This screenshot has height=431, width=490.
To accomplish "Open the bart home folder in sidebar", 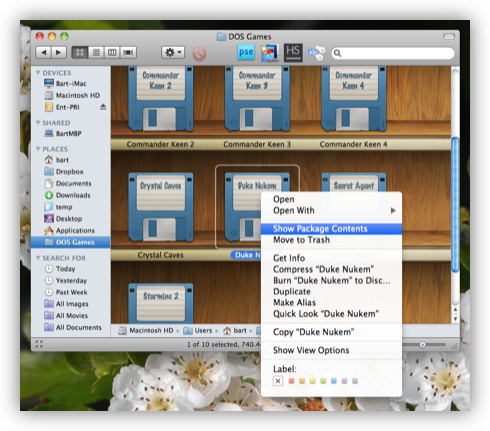I will tap(62, 160).
